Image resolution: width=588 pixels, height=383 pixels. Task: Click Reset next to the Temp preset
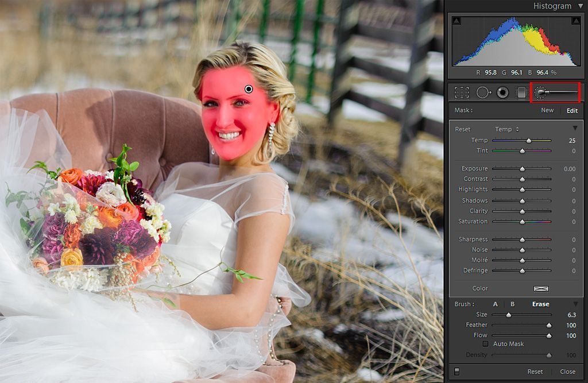(462, 129)
